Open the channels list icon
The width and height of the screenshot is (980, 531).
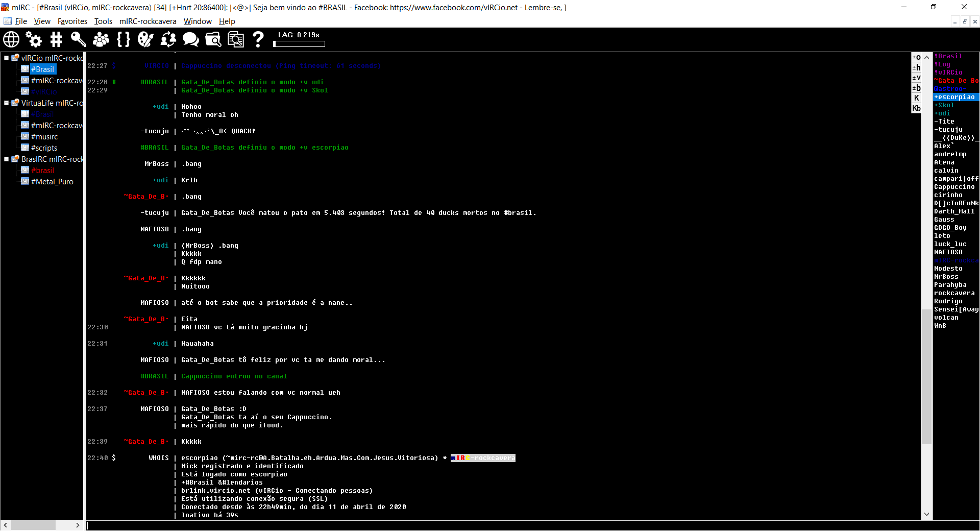56,39
